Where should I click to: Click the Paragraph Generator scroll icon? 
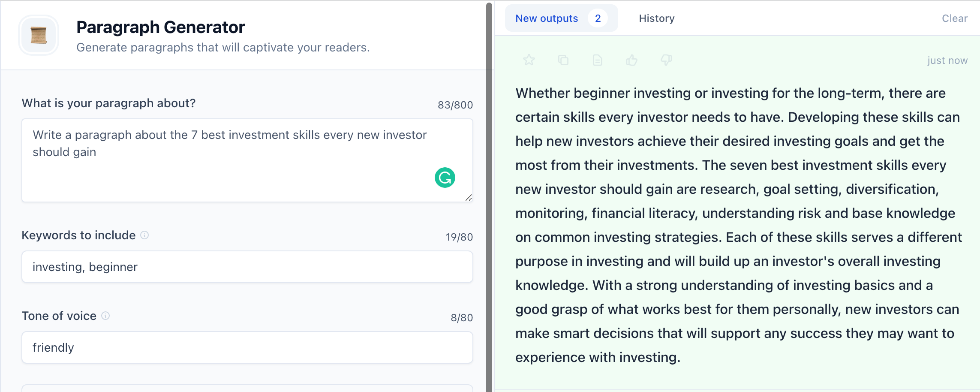coord(39,35)
